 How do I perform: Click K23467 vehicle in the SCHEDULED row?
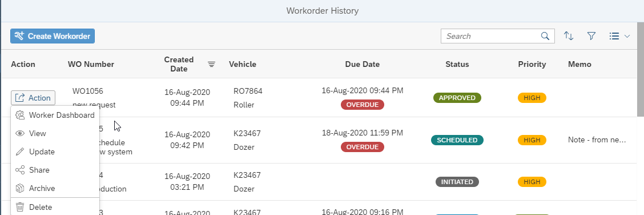coord(247,133)
